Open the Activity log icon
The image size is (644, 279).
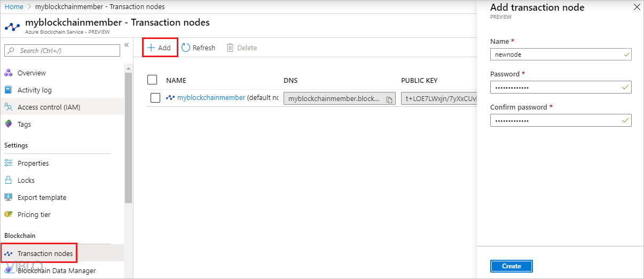point(9,90)
